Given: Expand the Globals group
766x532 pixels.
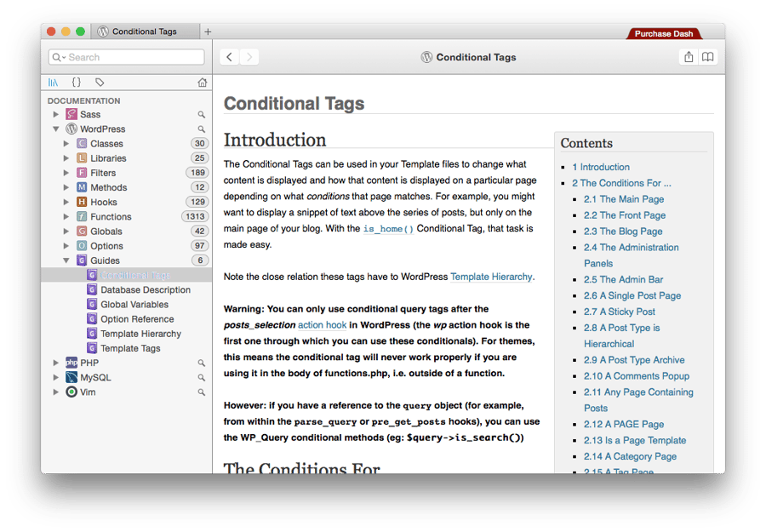Looking at the screenshot, I should click(x=66, y=231).
